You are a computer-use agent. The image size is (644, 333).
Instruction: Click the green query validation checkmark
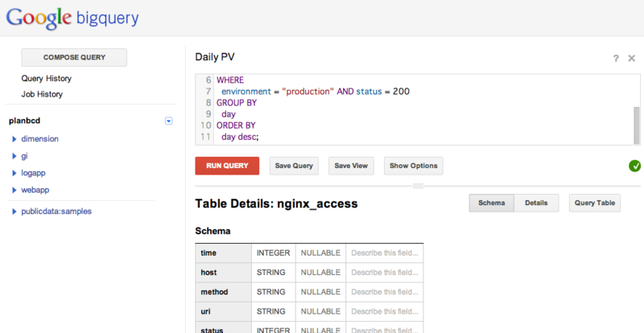(x=634, y=166)
